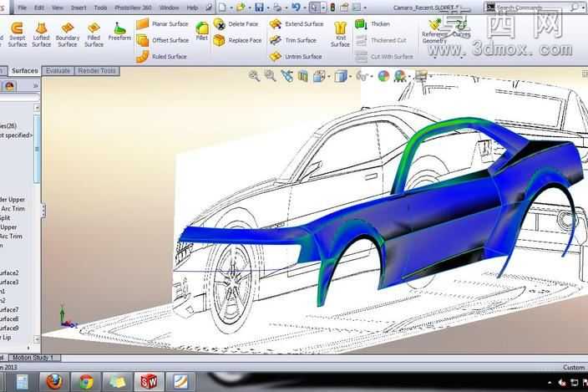Click the Custom units status entry
This screenshot has height=392, width=588.
click(x=573, y=367)
